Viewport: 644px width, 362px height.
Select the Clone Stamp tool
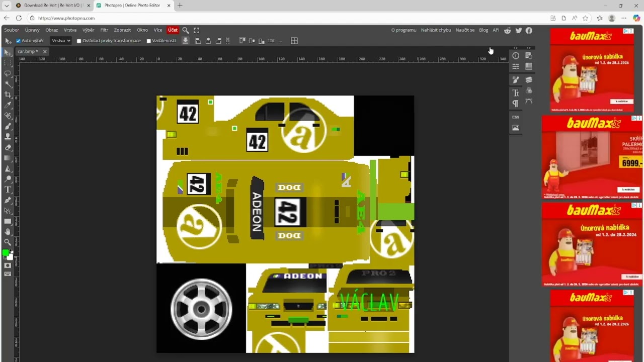point(8,137)
